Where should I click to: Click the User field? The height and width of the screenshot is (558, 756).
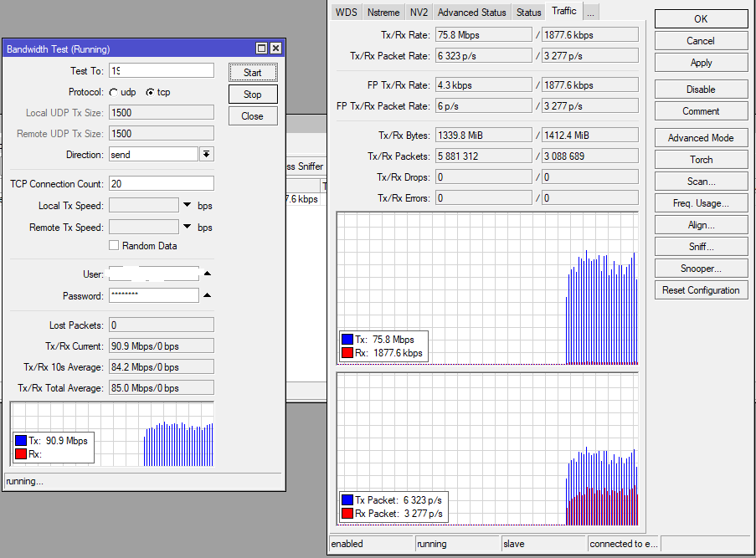click(x=154, y=274)
